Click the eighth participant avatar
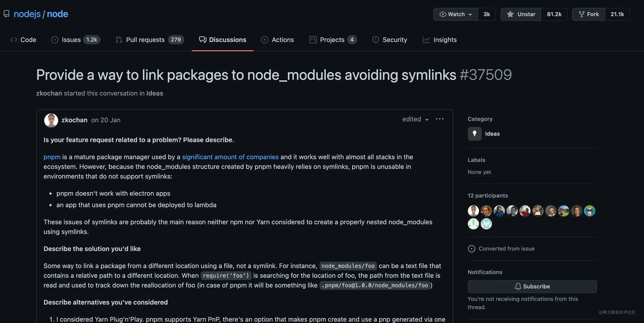The width and height of the screenshot is (644, 323). [564, 211]
